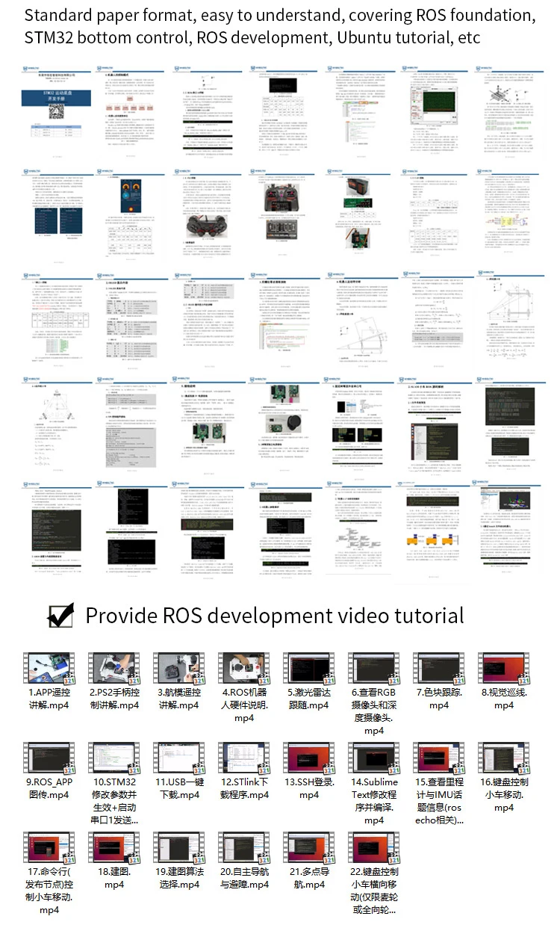Open the 7.色块跟踪.mp4 video icon
560x925 pixels.
(x=439, y=668)
